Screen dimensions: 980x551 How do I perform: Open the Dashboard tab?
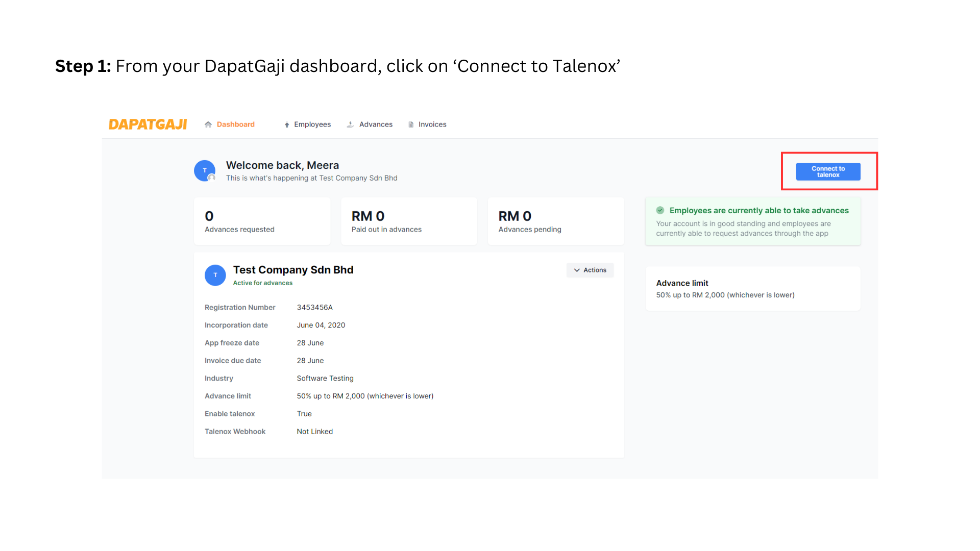click(x=235, y=124)
